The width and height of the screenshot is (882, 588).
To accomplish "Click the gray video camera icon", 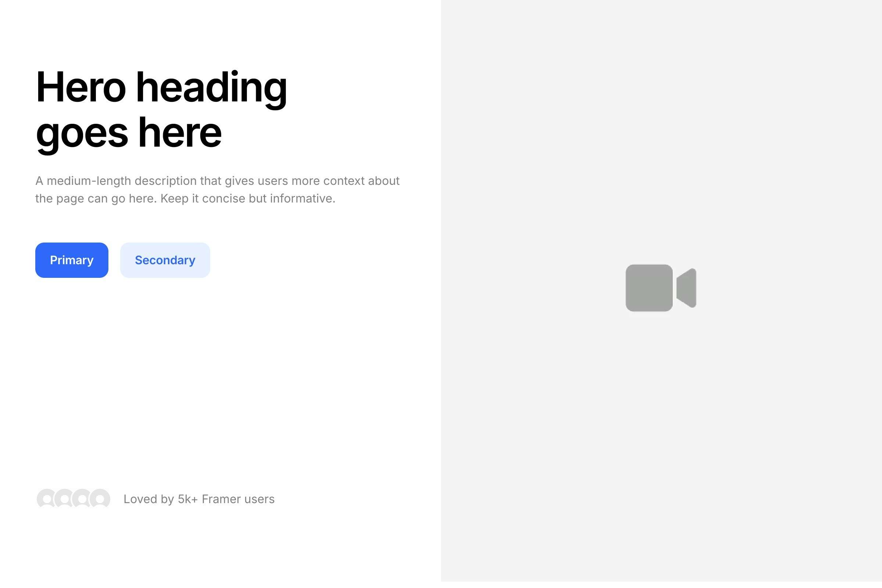I will (661, 288).
